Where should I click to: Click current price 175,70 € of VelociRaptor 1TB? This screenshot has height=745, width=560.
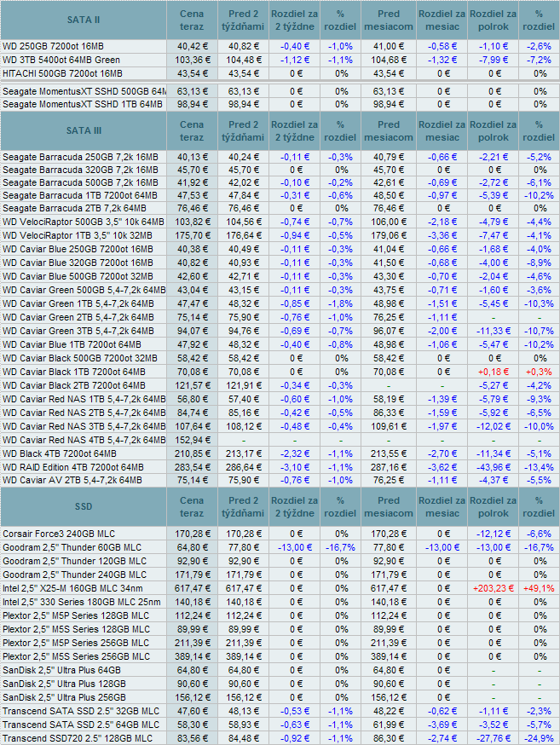(192, 235)
